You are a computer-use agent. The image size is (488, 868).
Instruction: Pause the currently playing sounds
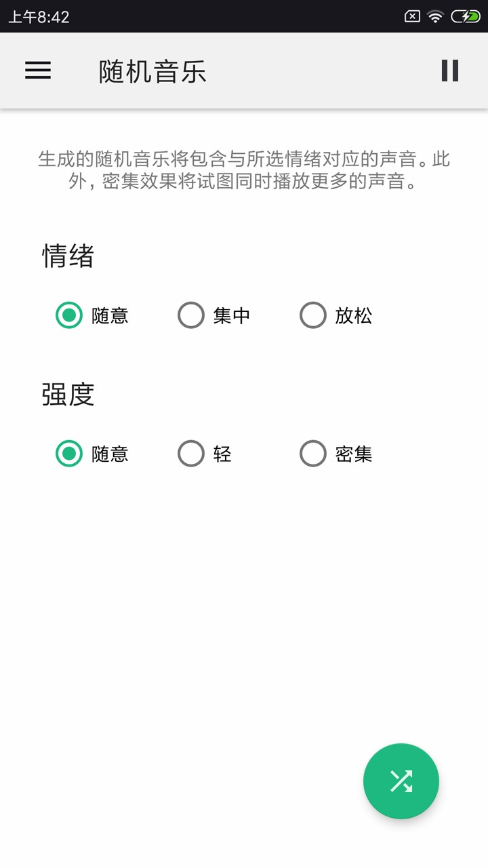450,71
